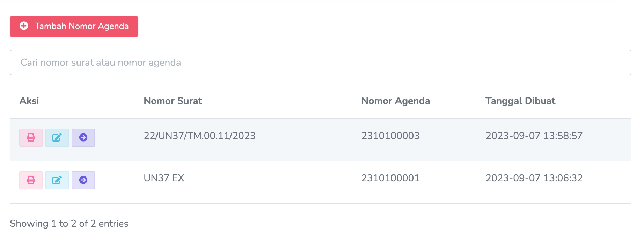Select the 22/UN37/TM.00.11/2023 letter number cell
644x239 pixels.
[x=199, y=136]
